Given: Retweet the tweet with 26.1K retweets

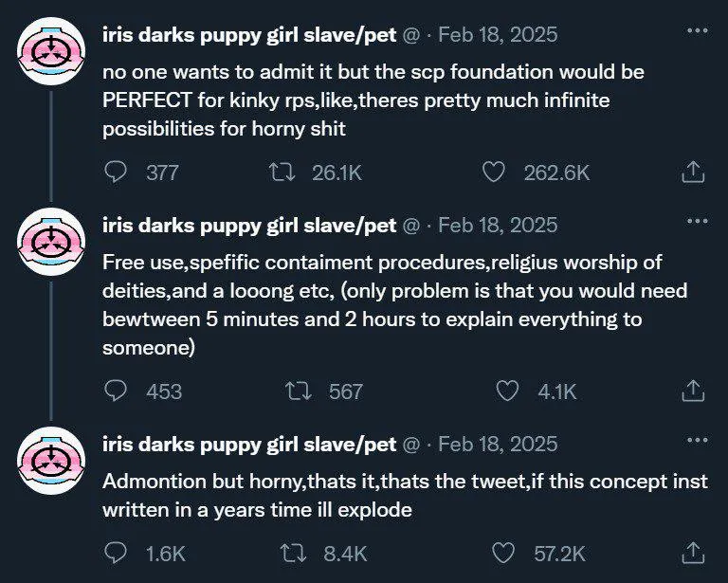Looking at the screenshot, I should tap(281, 172).
